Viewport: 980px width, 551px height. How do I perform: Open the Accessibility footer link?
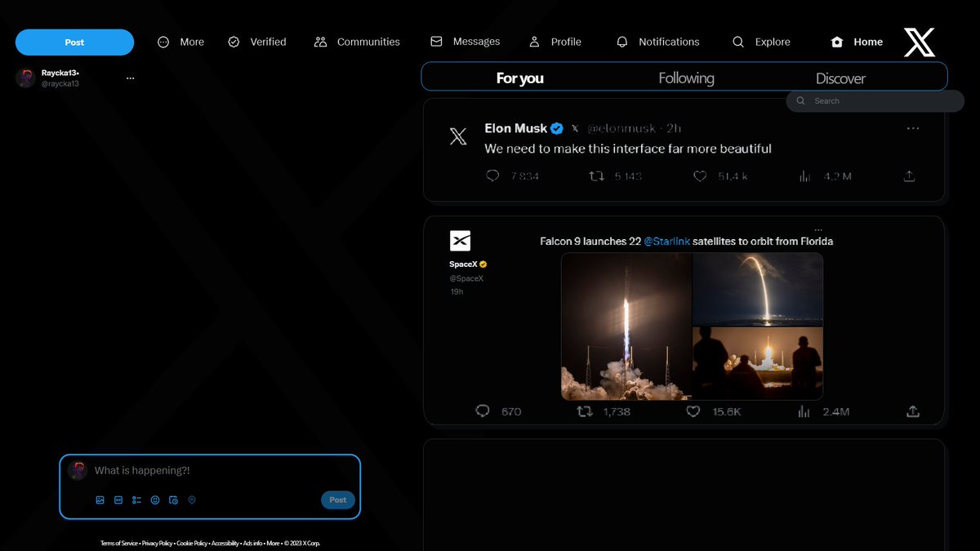click(225, 543)
